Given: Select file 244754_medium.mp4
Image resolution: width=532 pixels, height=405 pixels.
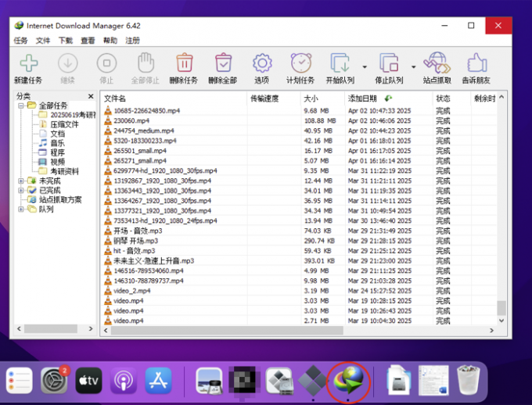Looking at the screenshot, I should click(144, 131).
